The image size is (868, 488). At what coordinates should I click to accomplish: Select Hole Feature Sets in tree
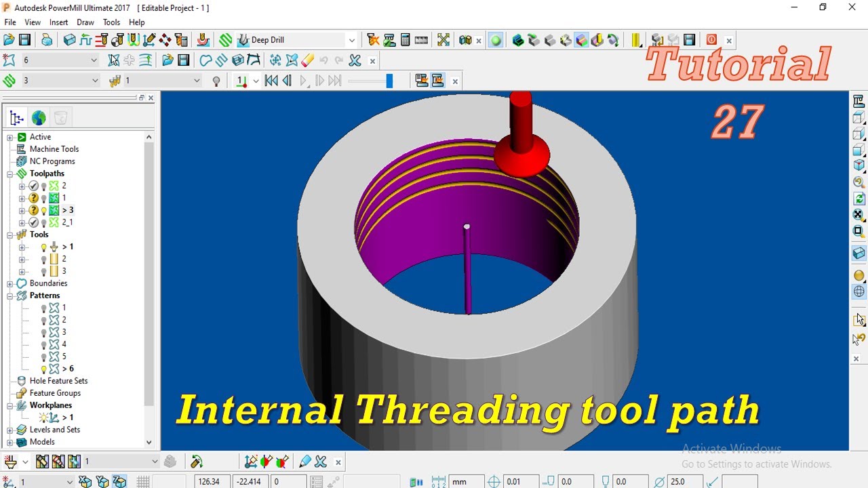point(58,381)
